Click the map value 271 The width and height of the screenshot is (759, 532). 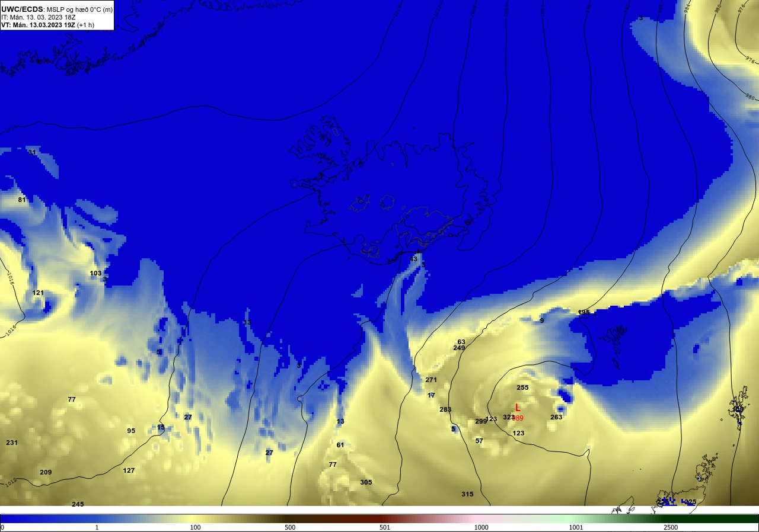(431, 380)
